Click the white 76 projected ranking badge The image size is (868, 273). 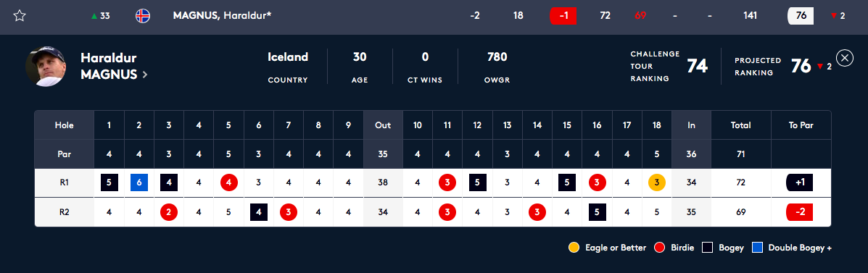point(801,15)
